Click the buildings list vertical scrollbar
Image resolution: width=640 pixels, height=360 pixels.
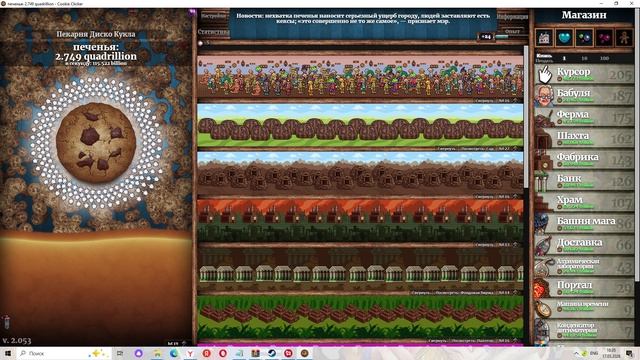(526, 116)
